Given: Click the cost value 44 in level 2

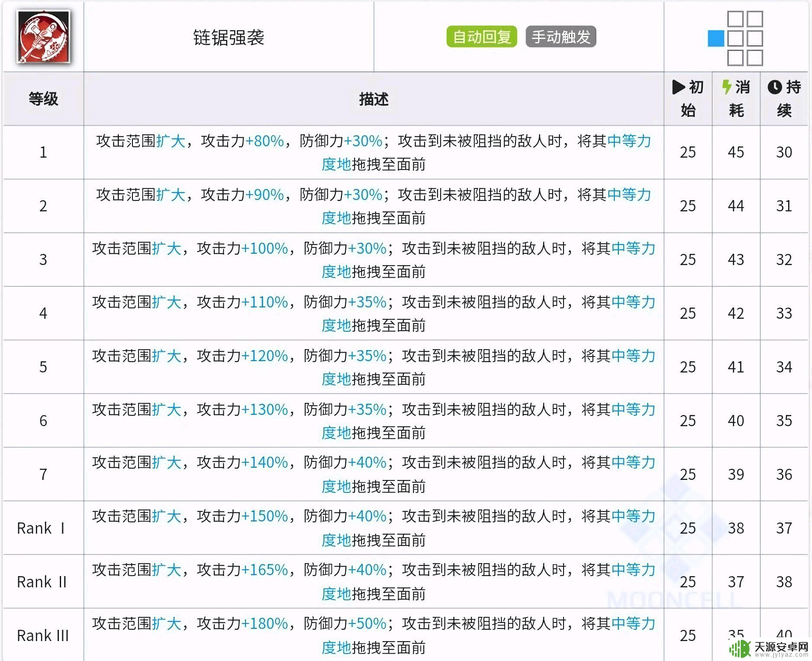Looking at the screenshot, I should [x=736, y=206].
